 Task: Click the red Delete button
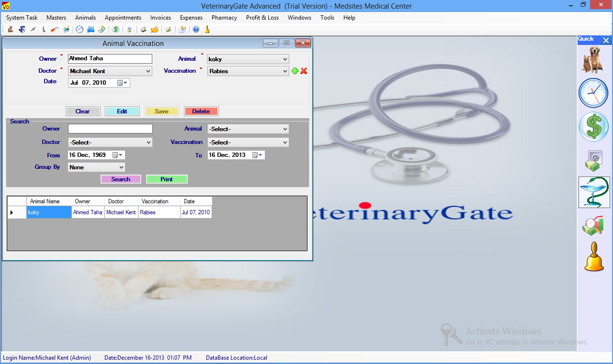pos(201,111)
